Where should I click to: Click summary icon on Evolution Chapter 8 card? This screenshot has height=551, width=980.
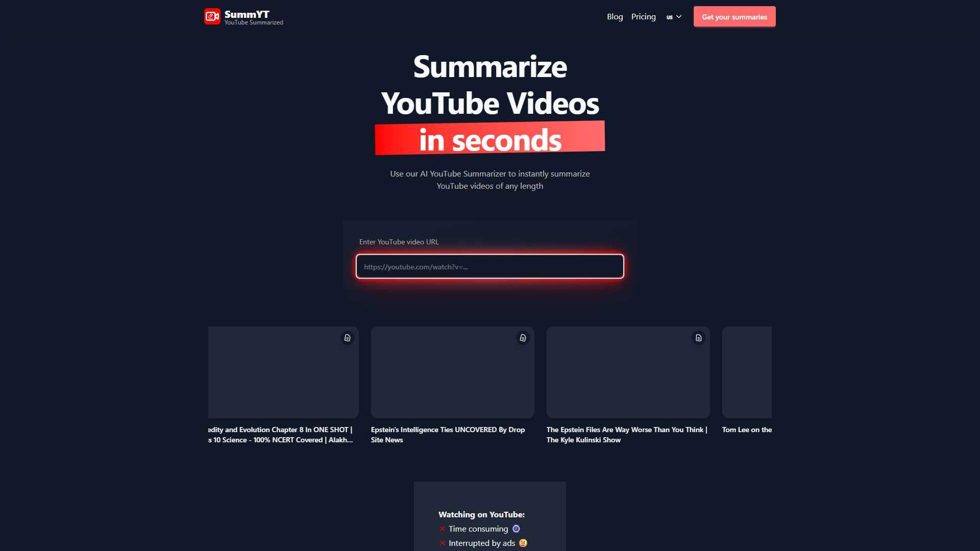point(348,338)
